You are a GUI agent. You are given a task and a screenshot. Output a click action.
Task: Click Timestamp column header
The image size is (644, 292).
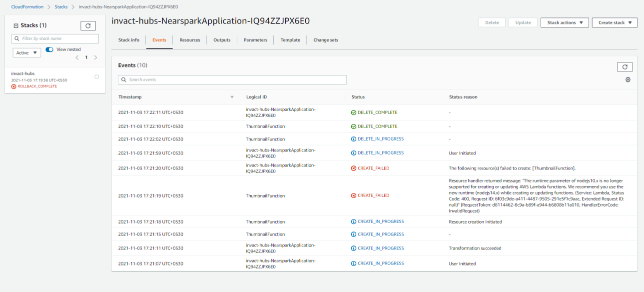(130, 97)
